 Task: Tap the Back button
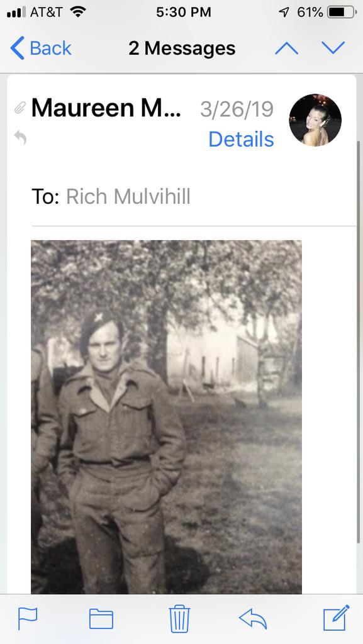(41, 48)
